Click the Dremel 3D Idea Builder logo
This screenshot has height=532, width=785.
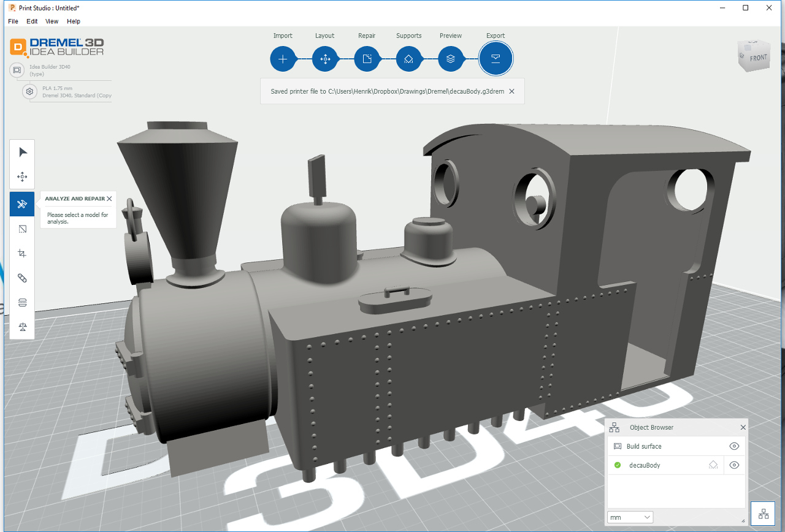click(57, 47)
